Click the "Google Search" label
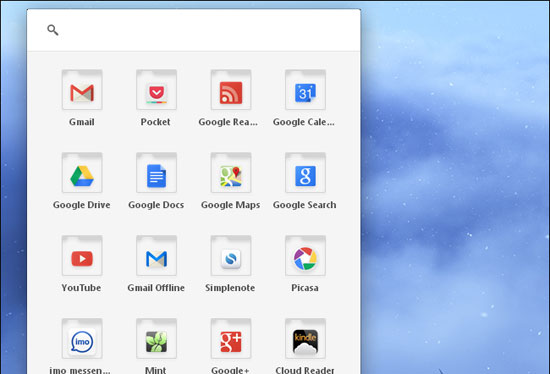Screen dimensions: 550x374 pos(304,205)
